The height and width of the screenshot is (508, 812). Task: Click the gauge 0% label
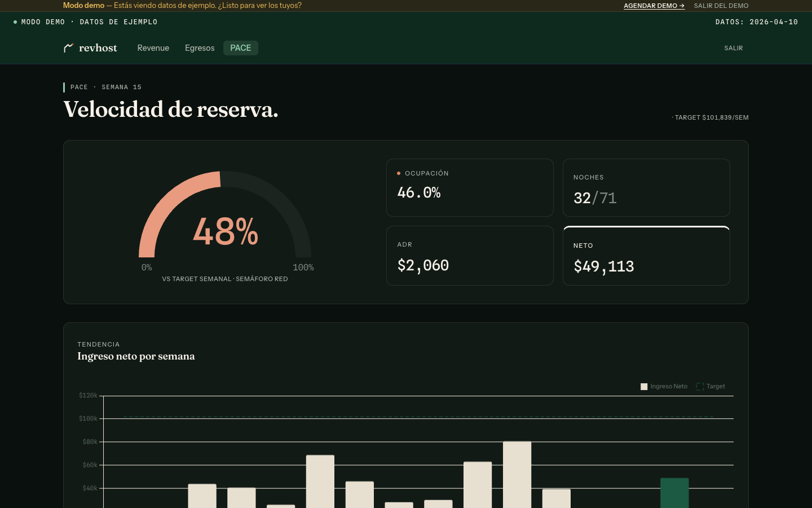[147, 268]
